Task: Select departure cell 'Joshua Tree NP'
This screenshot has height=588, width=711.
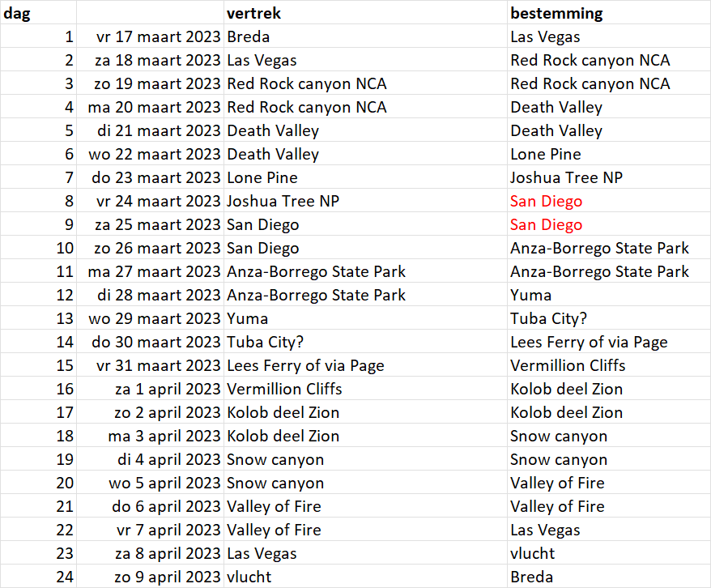Action: tap(283, 201)
